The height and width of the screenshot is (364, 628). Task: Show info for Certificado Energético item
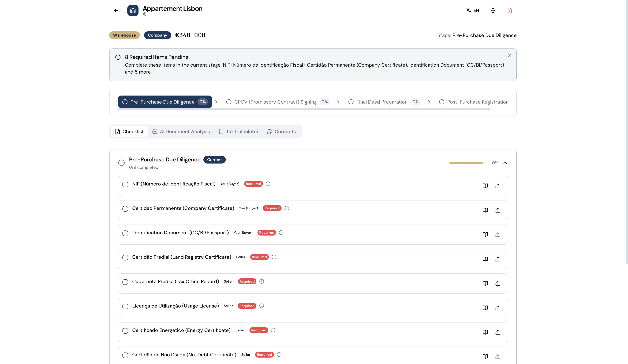click(273, 330)
